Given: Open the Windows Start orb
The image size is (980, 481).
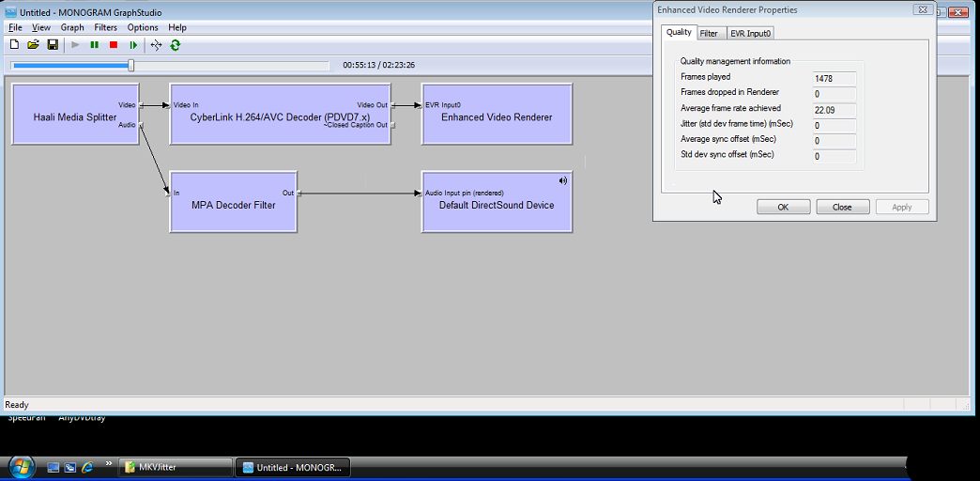Looking at the screenshot, I should click(x=20, y=467).
